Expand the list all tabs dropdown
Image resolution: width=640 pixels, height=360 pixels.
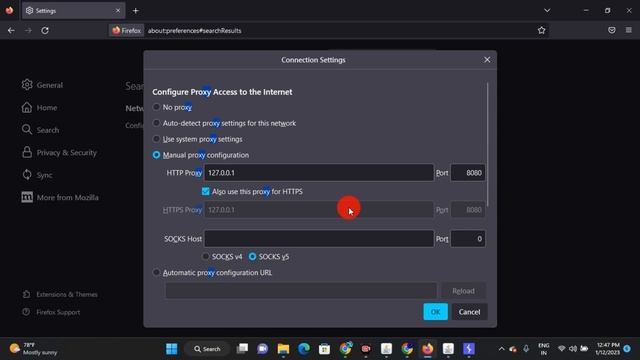pyautogui.click(x=547, y=11)
